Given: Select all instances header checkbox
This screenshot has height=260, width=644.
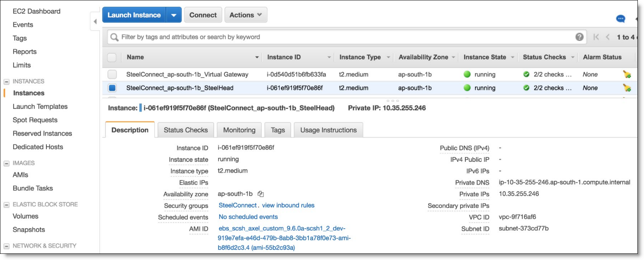Looking at the screenshot, I should pos(112,57).
